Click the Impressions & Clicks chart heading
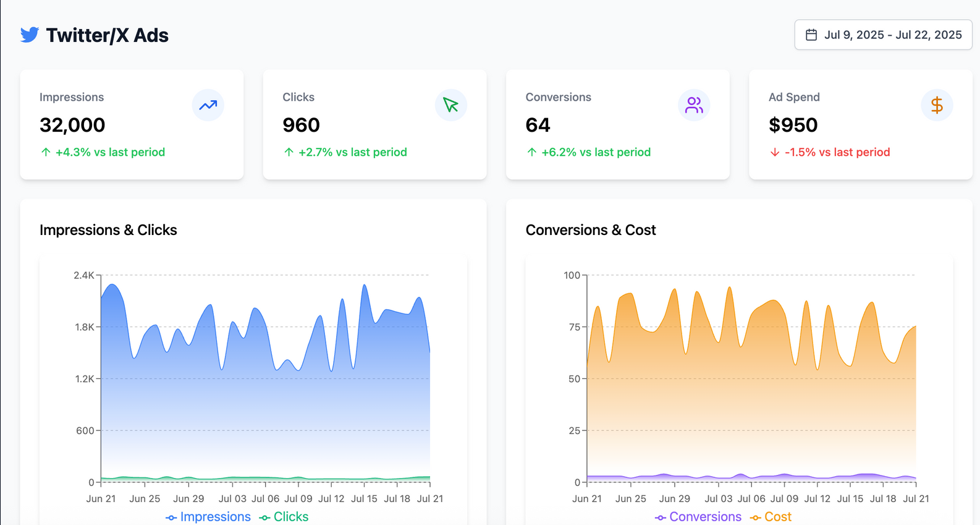This screenshot has height=525, width=980. tap(108, 230)
